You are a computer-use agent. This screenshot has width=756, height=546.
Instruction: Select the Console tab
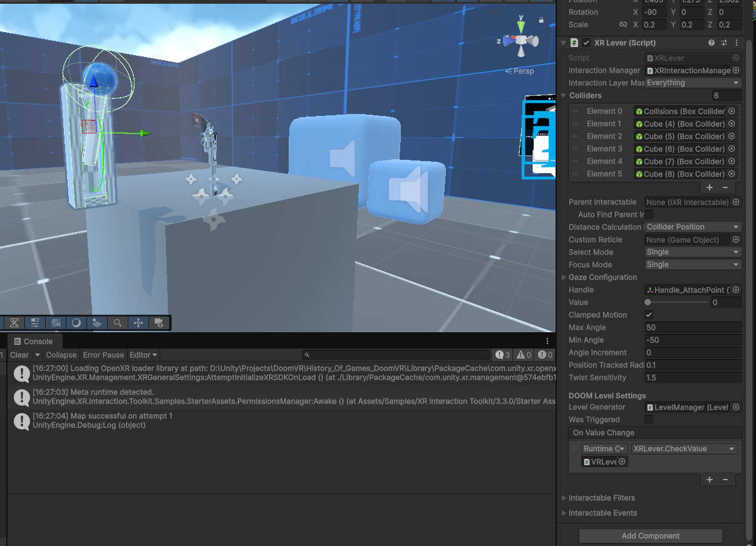tap(34, 341)
